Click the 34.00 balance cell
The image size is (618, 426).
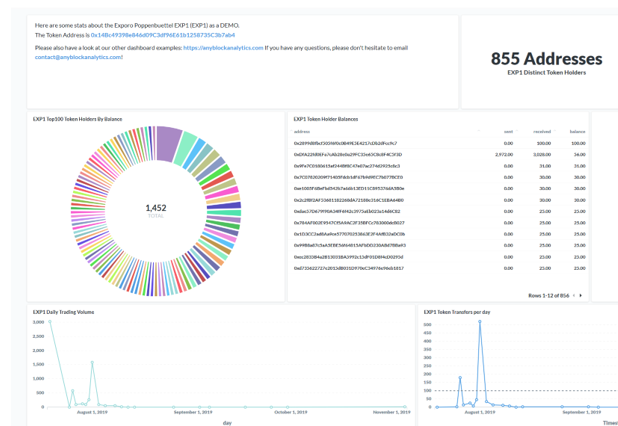[579, 154]
